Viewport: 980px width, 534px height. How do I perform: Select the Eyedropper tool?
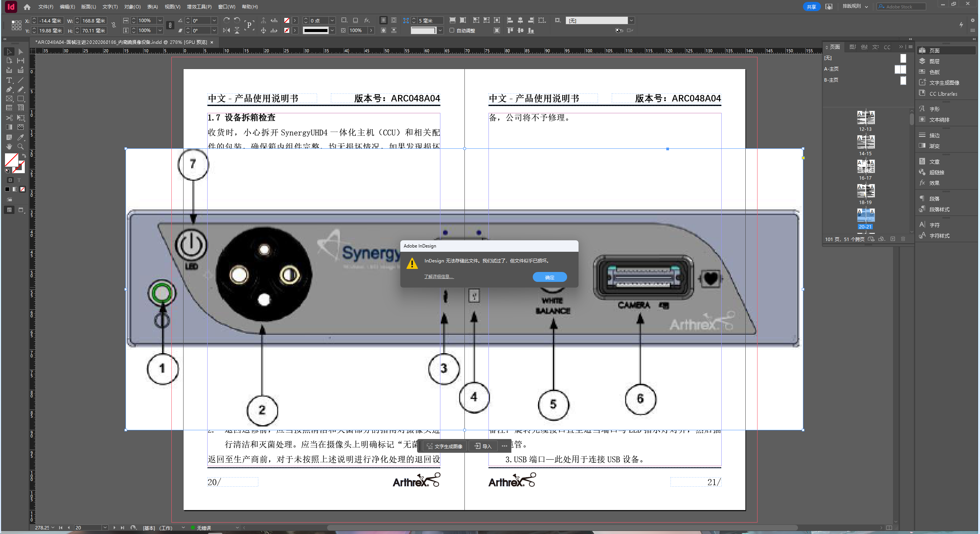coord(21,137)
